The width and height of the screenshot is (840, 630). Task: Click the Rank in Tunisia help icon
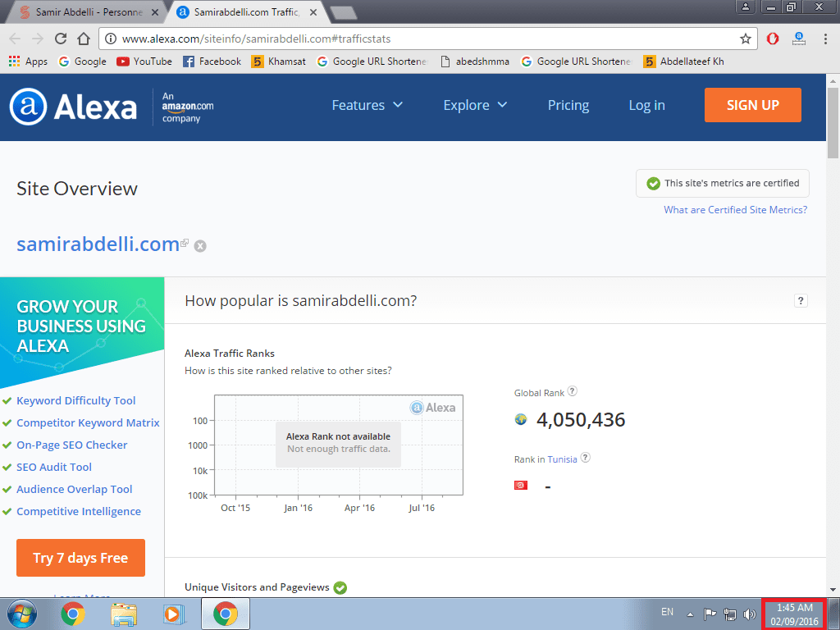pos(586,458)
